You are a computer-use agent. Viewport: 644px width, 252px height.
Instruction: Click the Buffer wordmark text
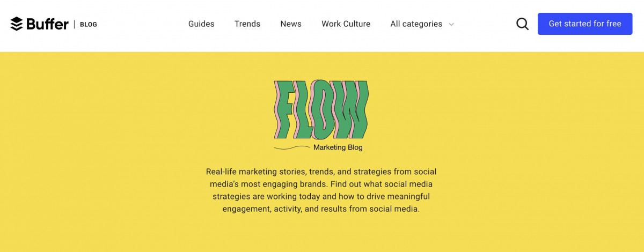(x=47, y=24)
